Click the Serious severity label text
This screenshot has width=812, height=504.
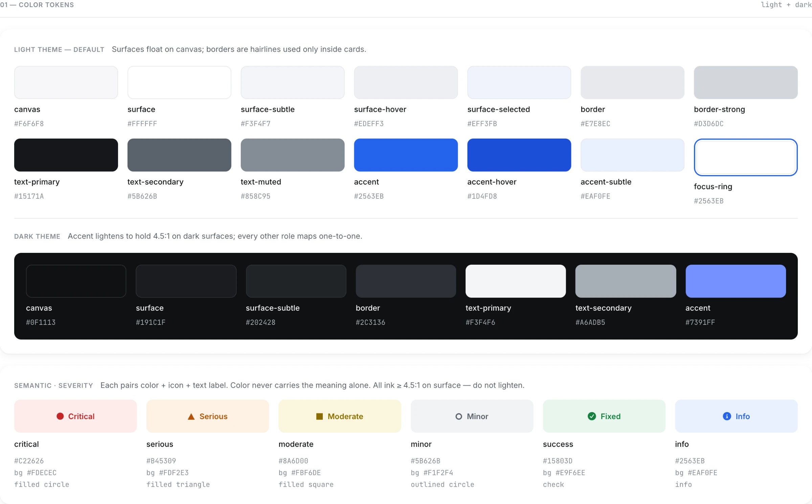pos(213,416)
